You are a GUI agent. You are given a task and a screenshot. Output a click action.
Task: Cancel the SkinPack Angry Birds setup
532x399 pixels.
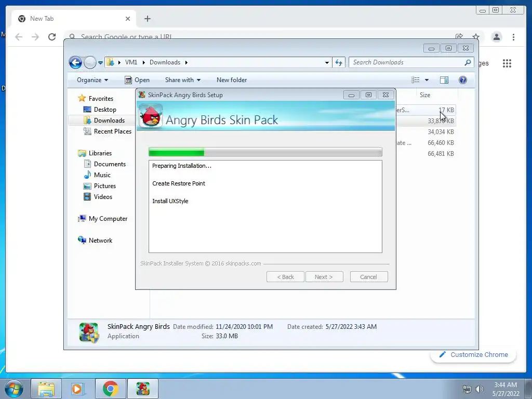[369, 277]
